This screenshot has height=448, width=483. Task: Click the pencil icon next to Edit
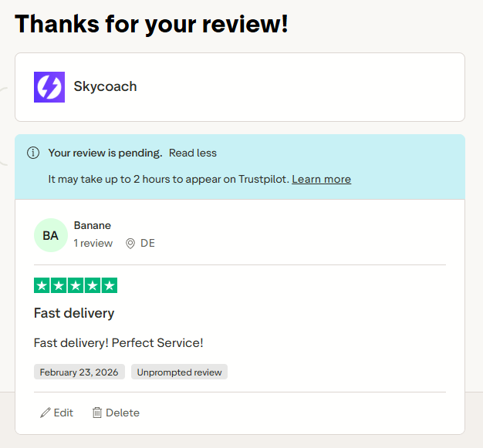tap(46, 413)
